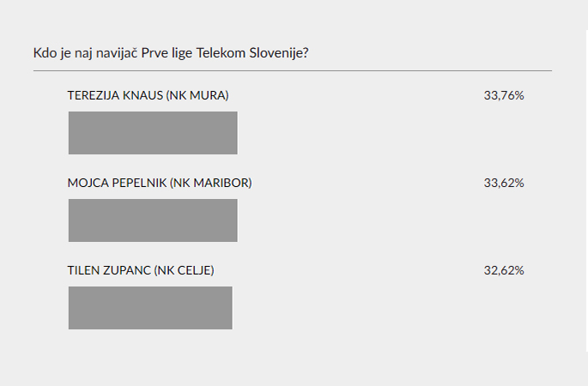Click Telekom Slovenije in the poll title

point(252,53)
